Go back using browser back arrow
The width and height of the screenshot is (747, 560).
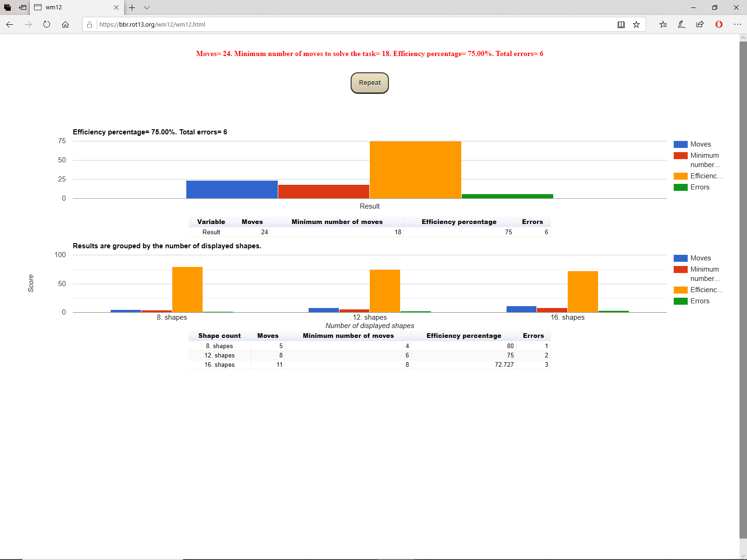(10, 24)
